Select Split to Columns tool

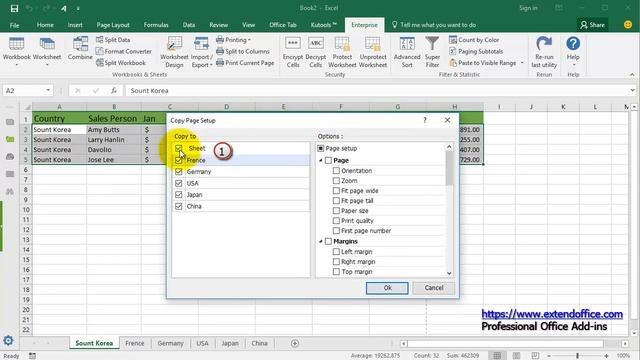(x=243, y=51)
